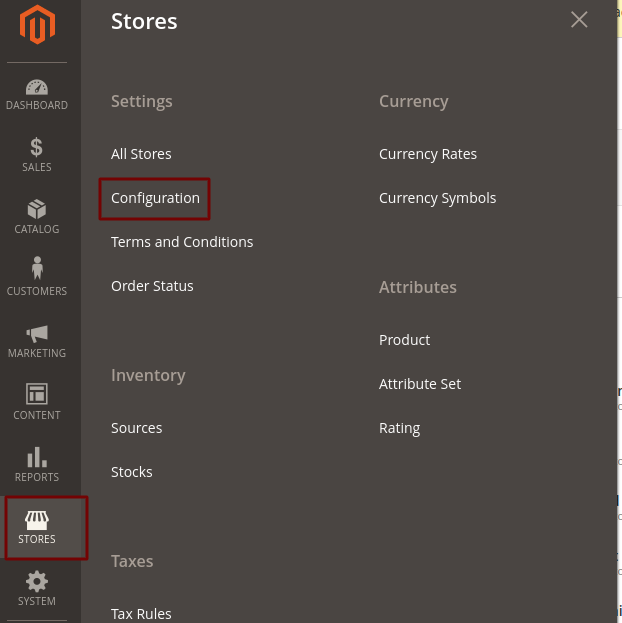Open Tax Rules
This screenshot has height=623, width=622.
[141, 613]
